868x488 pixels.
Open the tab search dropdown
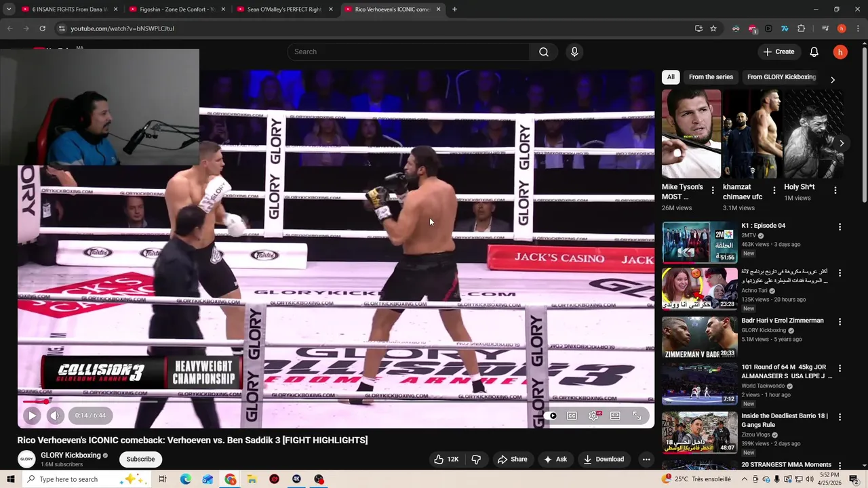(x=9, y=9)
